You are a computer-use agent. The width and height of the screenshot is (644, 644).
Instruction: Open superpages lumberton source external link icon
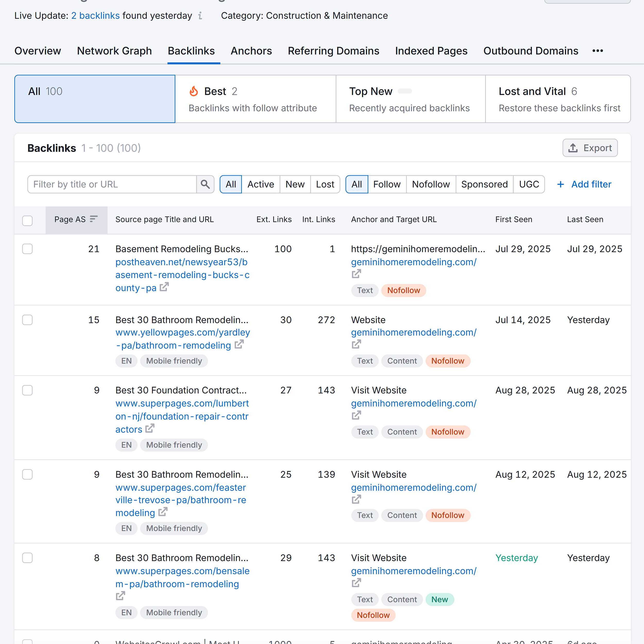click(x=150, y=428)
